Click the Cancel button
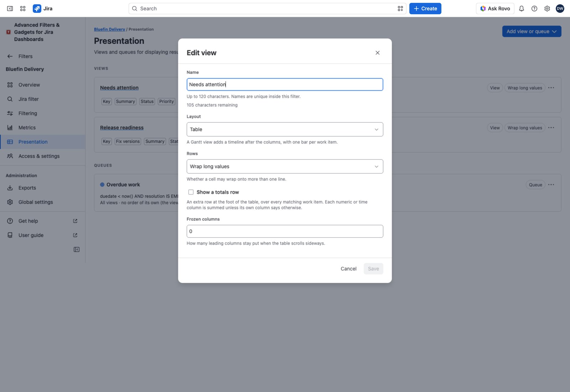The width and height of the screenshot is (570, 392). point(348,269)
